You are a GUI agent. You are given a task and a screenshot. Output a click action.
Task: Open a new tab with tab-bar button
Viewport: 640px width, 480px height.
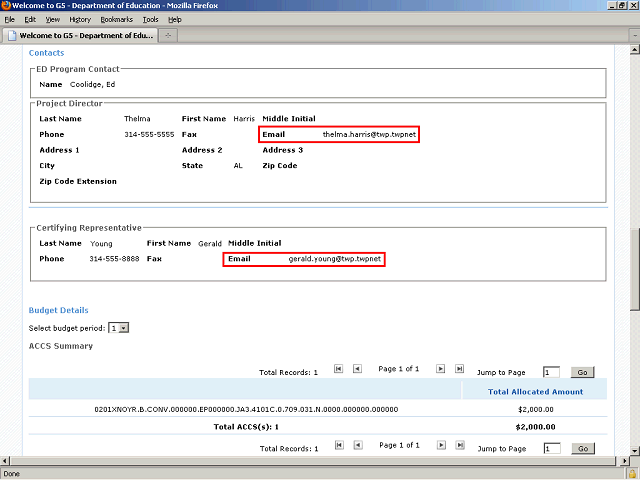tap(168, 37)
